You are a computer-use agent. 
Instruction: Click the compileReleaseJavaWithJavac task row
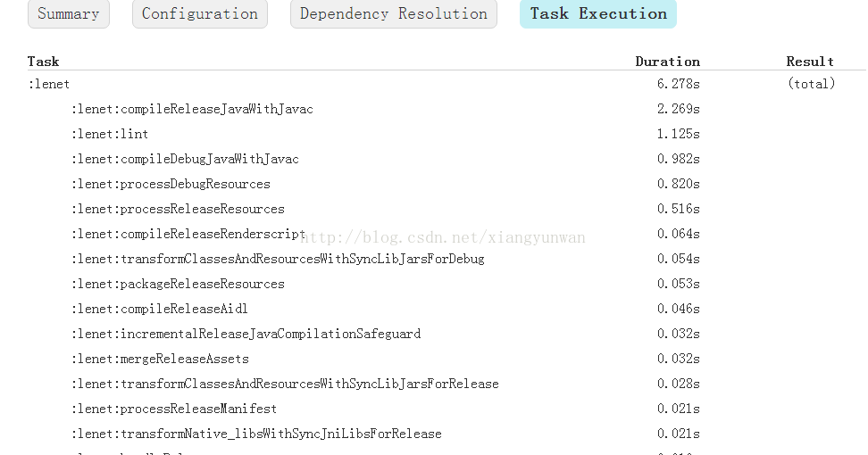point(192,109)
